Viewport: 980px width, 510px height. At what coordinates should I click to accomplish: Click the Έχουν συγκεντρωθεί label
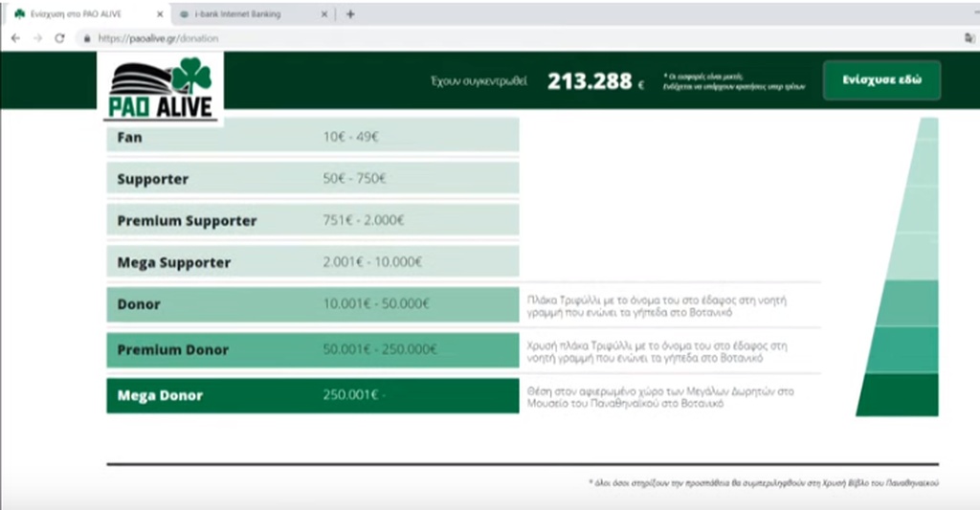479,81
